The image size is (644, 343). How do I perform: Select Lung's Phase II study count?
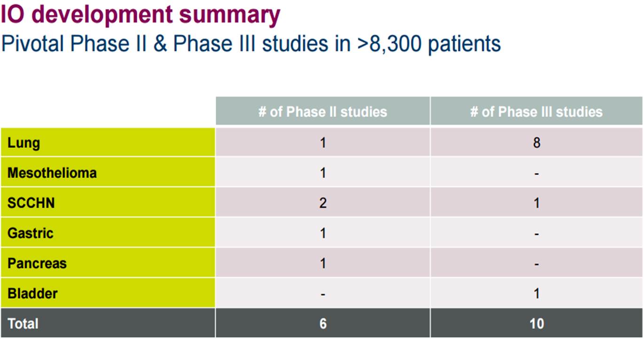click(x=322, y=143)
